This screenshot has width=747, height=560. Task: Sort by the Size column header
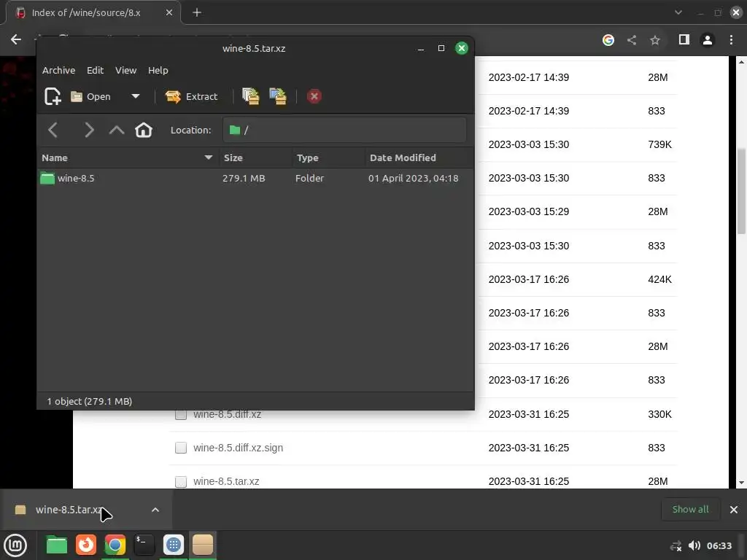click(256, 157)
